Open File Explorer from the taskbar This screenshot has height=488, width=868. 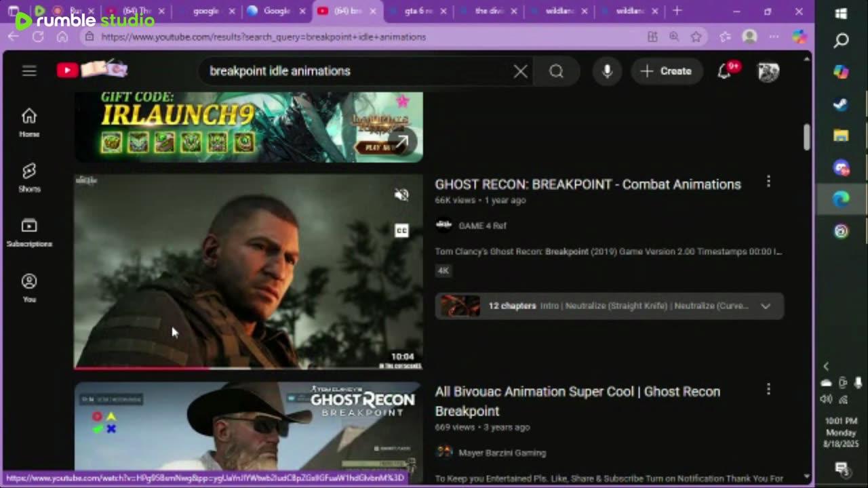(x=841, y=136)
